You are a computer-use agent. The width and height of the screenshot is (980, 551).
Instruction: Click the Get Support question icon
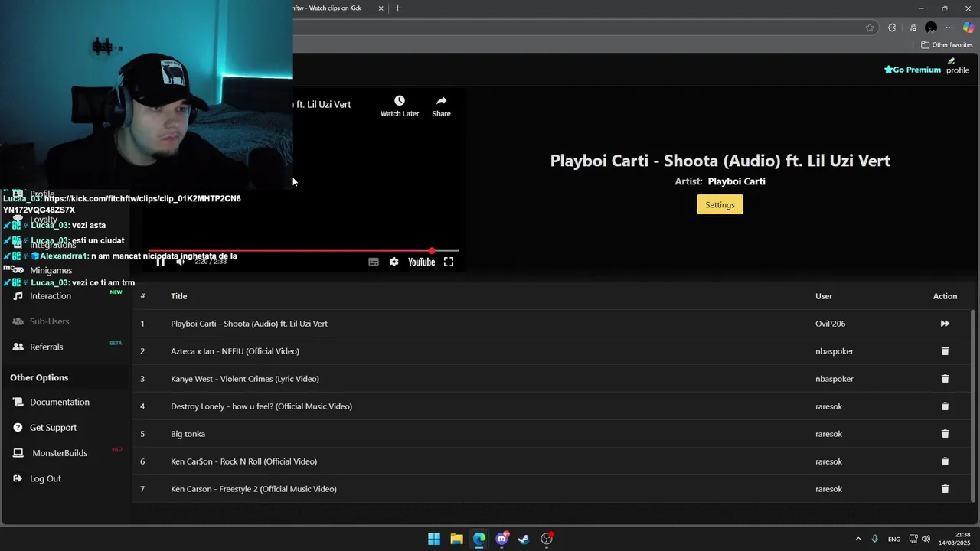click(18, 428)
